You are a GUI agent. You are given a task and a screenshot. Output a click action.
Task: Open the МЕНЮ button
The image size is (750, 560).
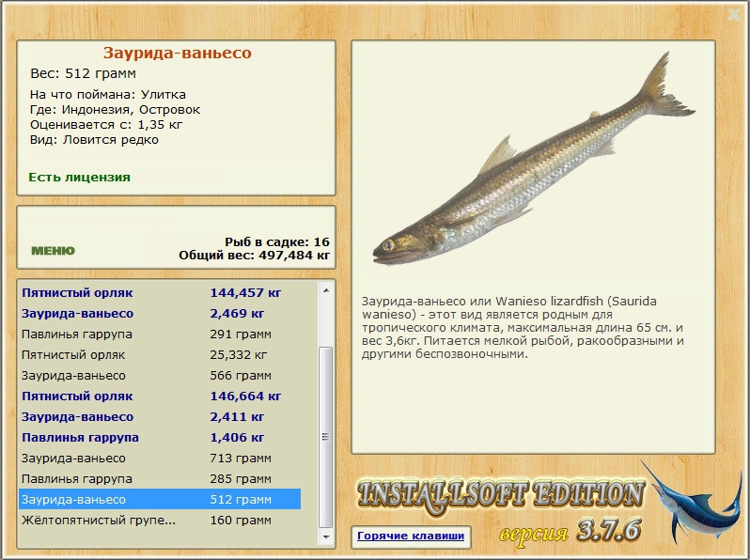[53, 251]
